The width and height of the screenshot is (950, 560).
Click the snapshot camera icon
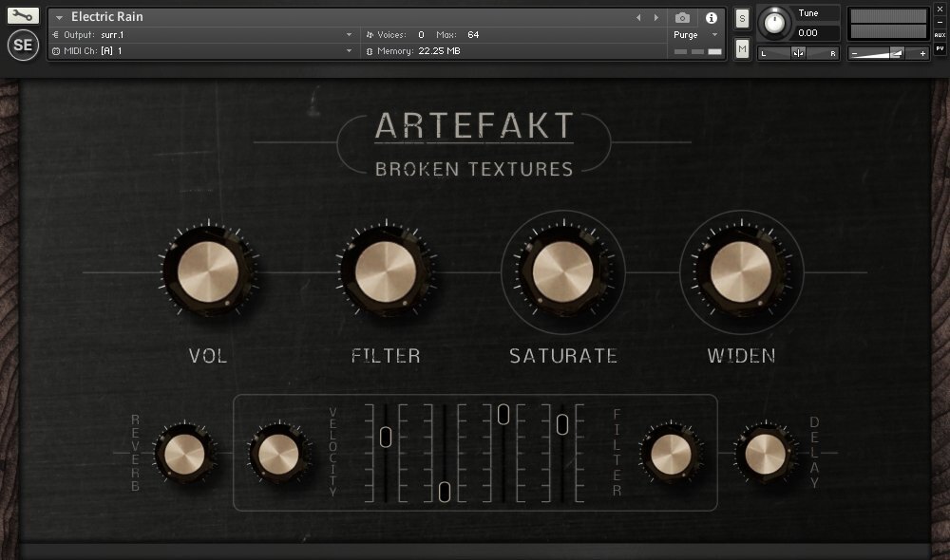681,16
